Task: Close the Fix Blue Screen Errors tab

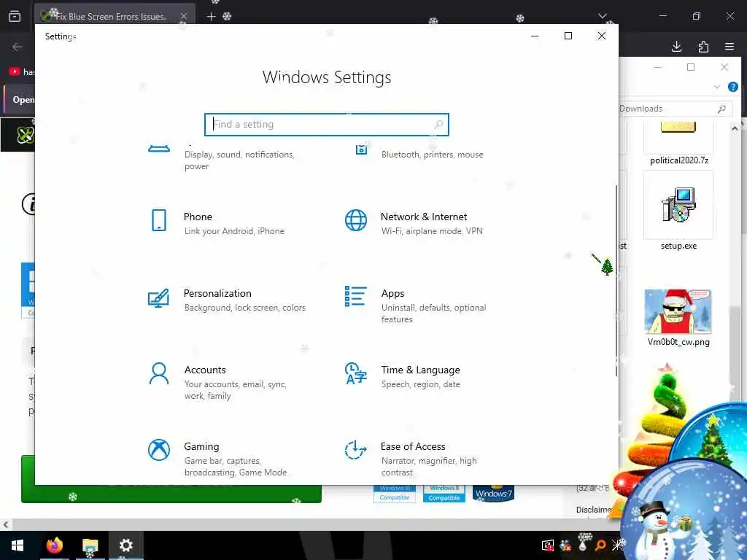Action: 183,16
